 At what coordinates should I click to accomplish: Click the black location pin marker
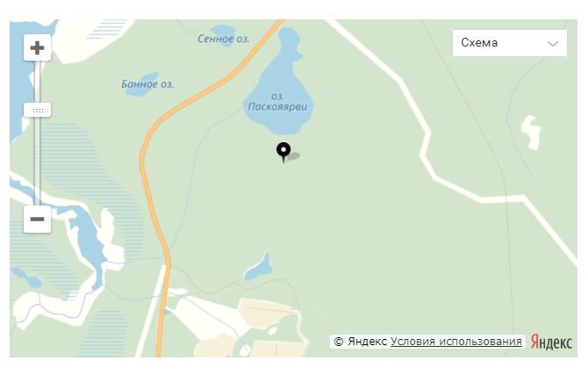(x=283, y=153)
